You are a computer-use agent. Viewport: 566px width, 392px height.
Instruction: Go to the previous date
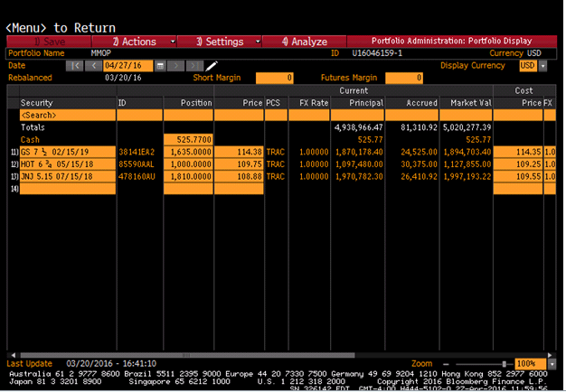click(92, 66)
